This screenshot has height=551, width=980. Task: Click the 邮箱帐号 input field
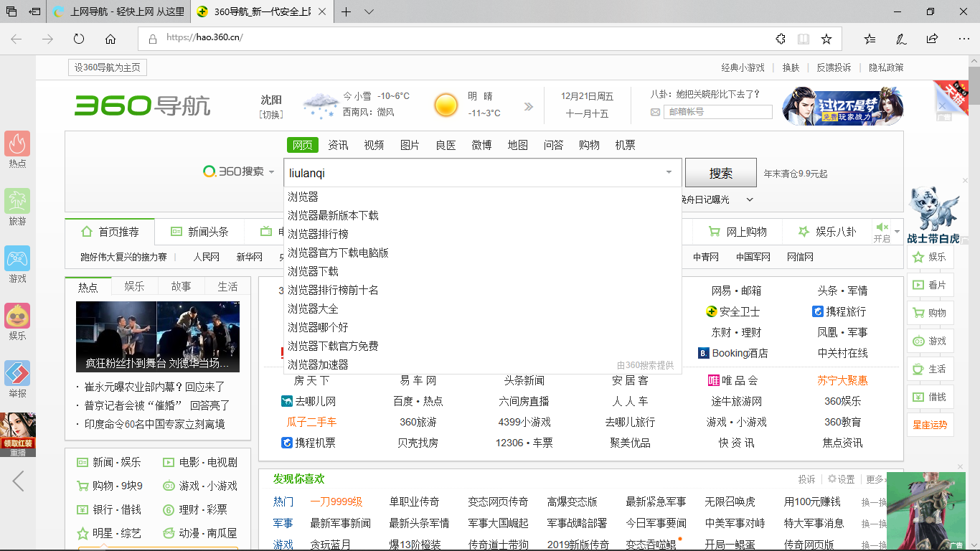pyautogui.click(x=718, y=112)
